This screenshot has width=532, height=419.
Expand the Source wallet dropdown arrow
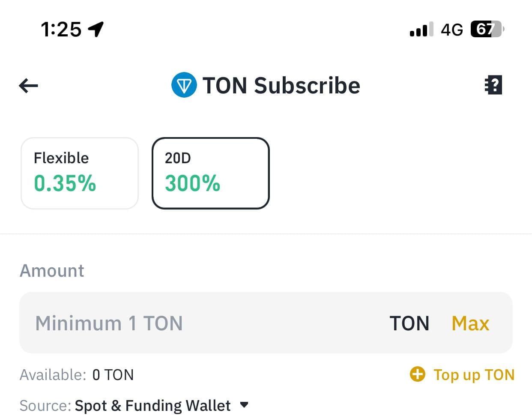pos(244,404)
